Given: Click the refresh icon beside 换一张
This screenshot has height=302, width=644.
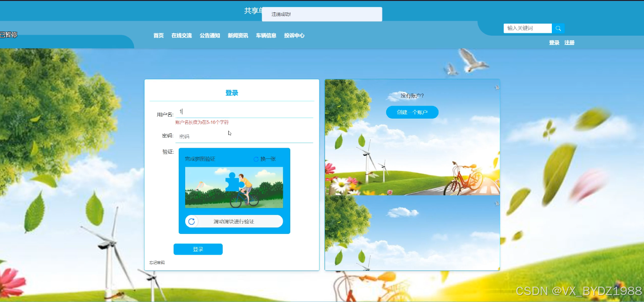Looking at the screenshot, I should click(x=256, y=159).
